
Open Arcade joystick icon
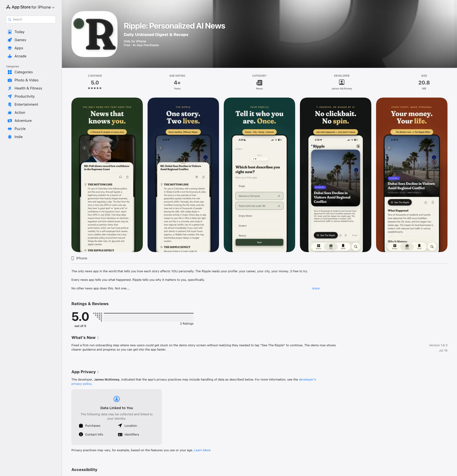[x=10, y=56]
